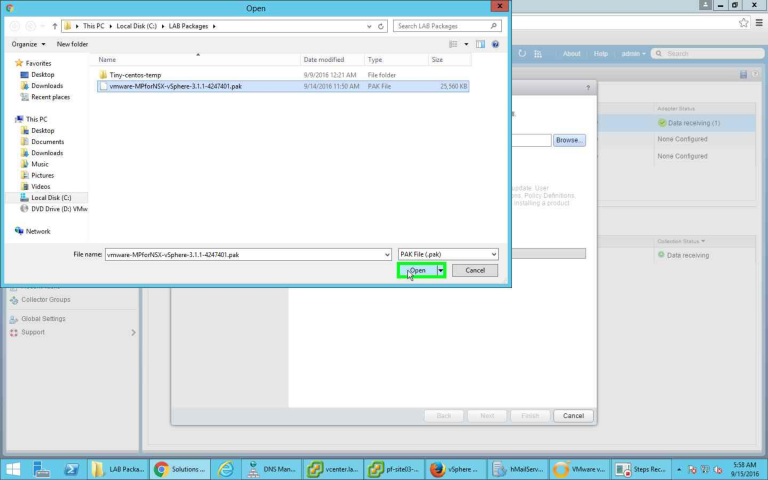Open the Organize menu
768x480 pixels.
tap(28, 44)
